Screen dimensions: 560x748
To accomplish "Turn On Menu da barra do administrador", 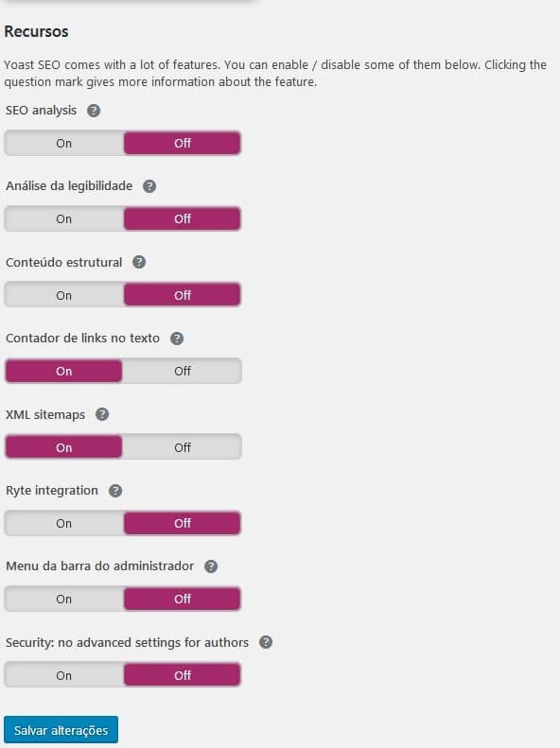I will tap(64, 600).
